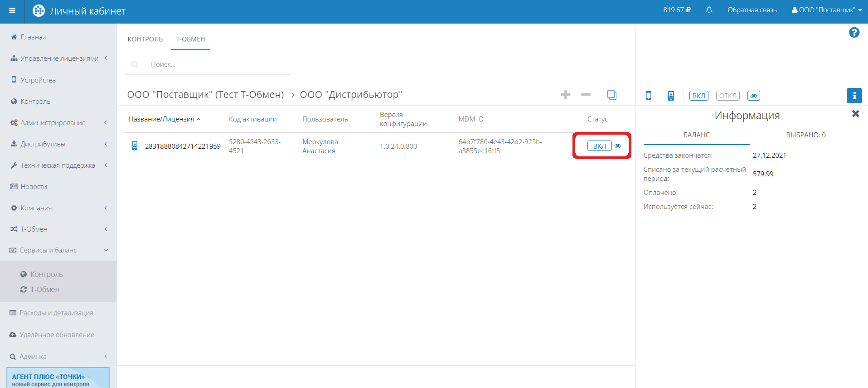Click activation code 5280-4543-2633-4521
This screenshot has height=388, width=868.
pyautogui.click(x=255, y=146)
